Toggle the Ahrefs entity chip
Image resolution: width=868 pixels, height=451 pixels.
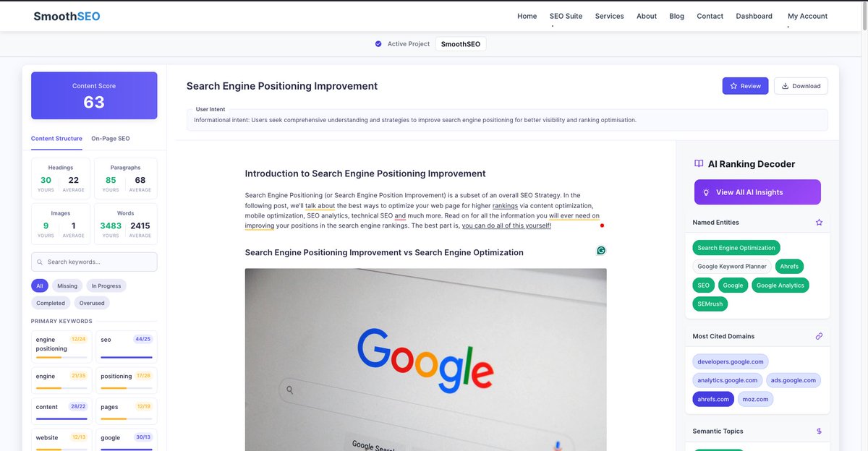point(789,267)
